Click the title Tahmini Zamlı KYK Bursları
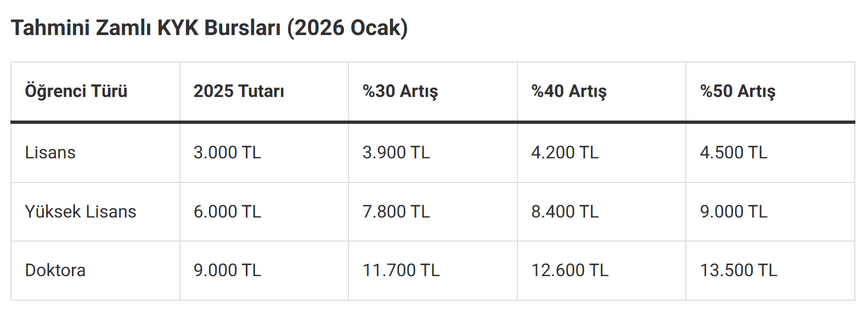Screen dimensions: 868x309 coord(209,28)
